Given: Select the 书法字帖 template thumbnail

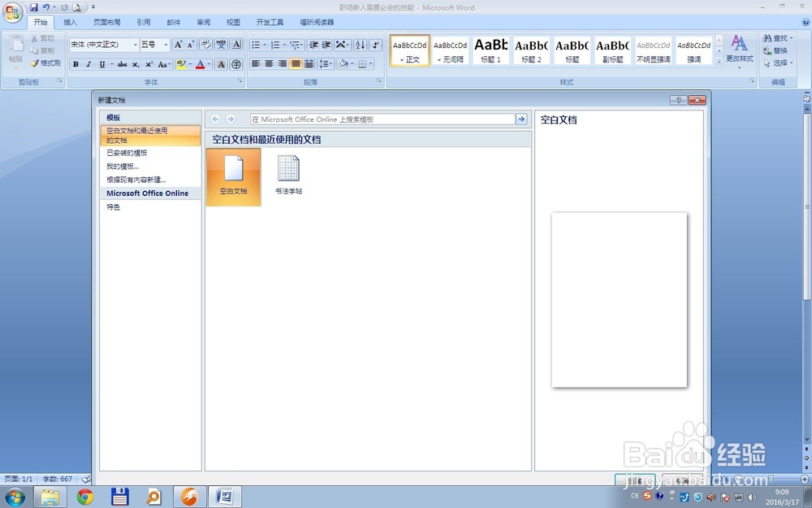Looking at the screenshot, I should click(x=288, y=175).
